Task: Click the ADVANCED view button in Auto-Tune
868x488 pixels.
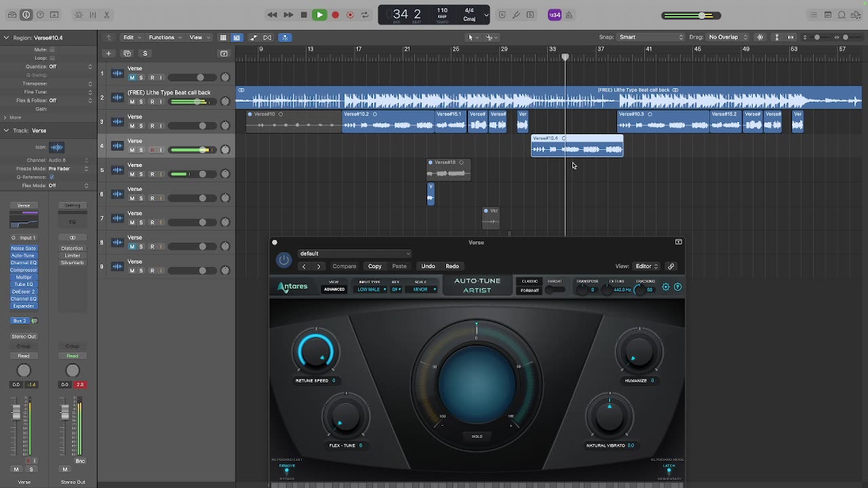Action: pyautogui.click(x=334, y=289)
